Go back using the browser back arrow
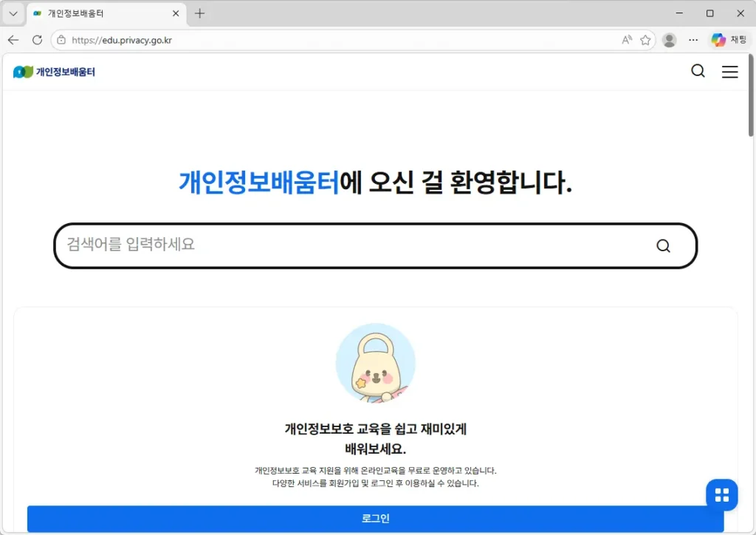The width and height of the screenshot is (756, 535). coord(13,40)
